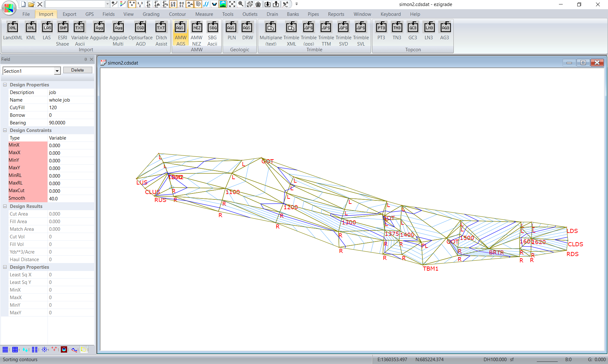608x364 pixels.
Task: Collapse the Design Results group
Action: tap(5, 206)
